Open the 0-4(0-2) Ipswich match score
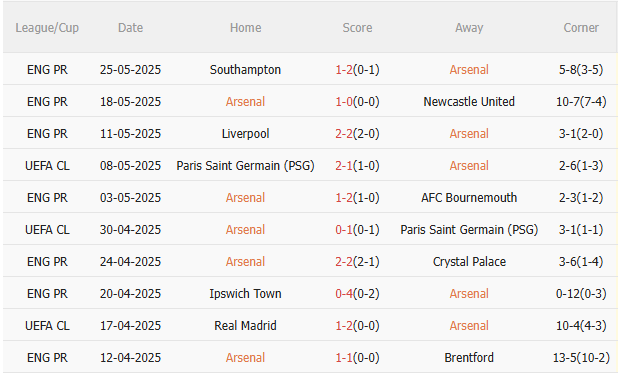 [357, 294]
